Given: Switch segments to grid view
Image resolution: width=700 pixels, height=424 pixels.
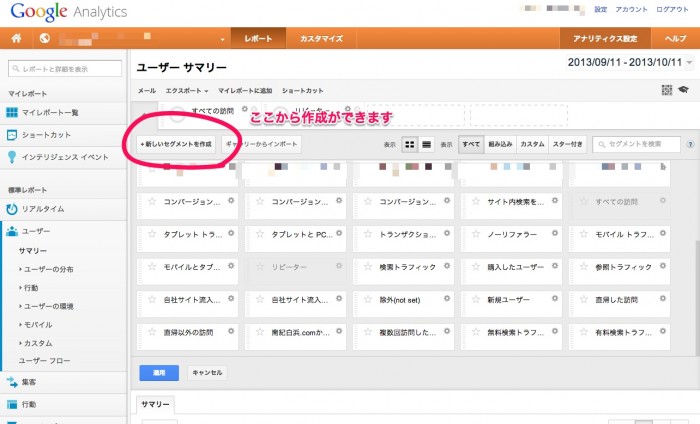Looking at the screenshot, I should pos(409,144).
